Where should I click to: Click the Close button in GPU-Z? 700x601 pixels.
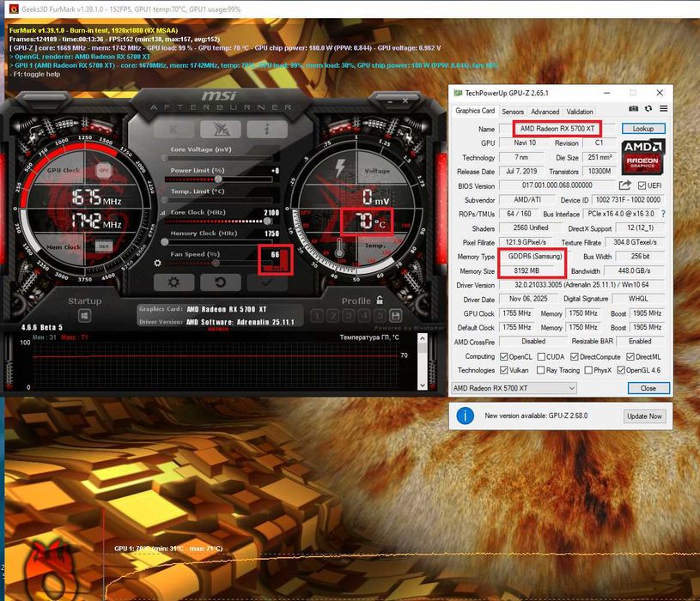coord(648,388)
